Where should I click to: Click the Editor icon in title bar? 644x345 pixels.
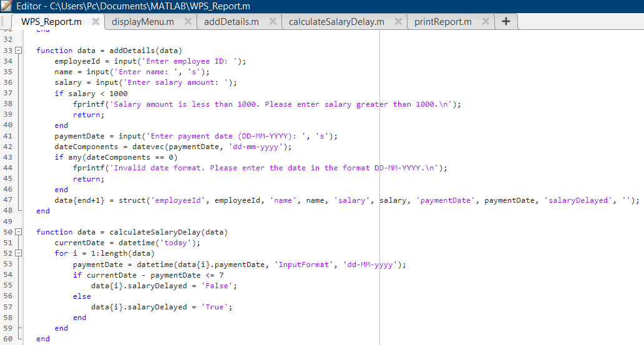[x=7, y=6]
